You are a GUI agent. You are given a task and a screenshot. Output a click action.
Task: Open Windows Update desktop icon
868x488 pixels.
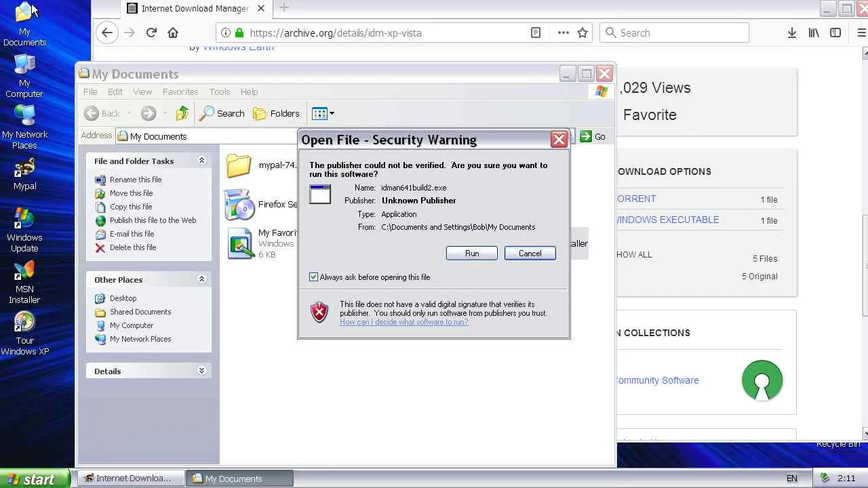click(24, 230)
